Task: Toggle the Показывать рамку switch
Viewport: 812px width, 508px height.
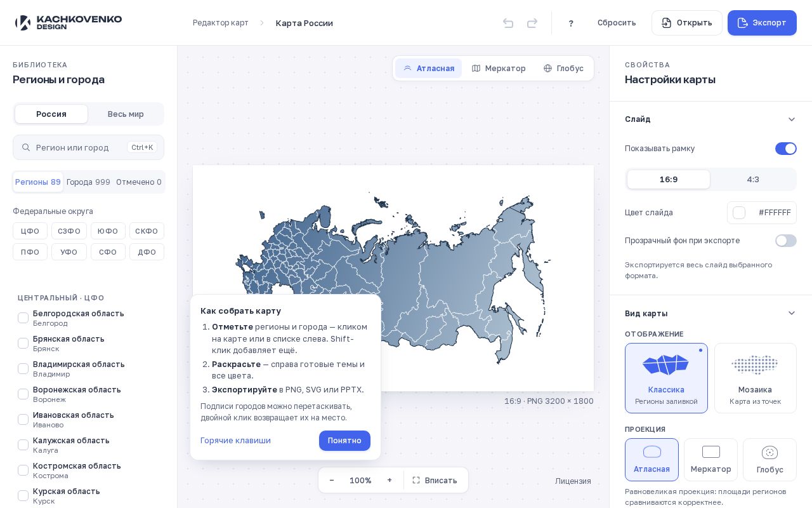Action: (x=786, y=149)
